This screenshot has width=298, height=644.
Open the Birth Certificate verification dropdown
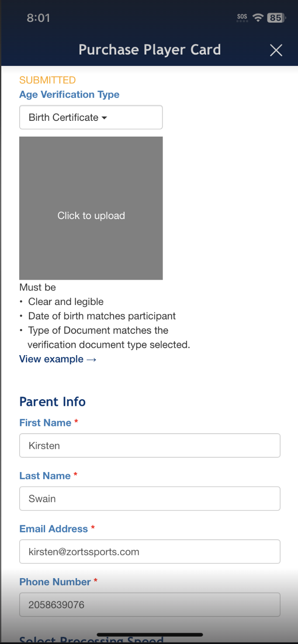[91, 117]
